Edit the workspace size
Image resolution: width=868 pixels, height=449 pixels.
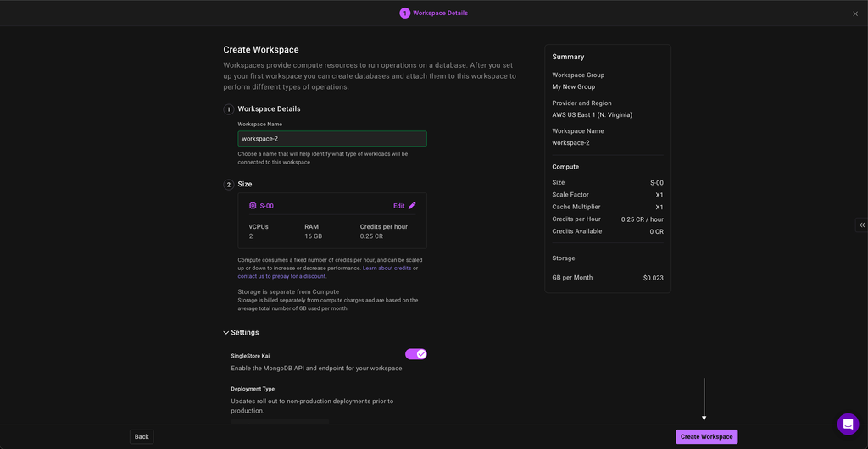tap(404, 206)
